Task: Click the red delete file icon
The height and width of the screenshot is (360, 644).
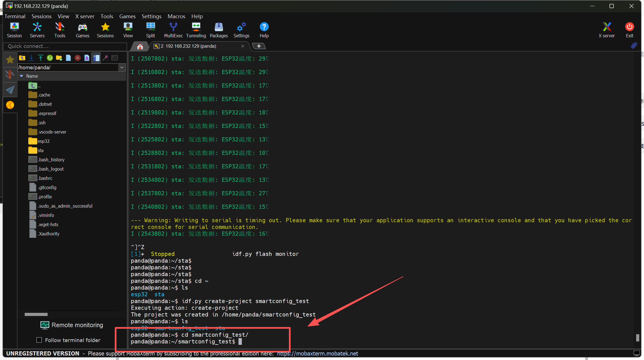Action: point(78,58)
